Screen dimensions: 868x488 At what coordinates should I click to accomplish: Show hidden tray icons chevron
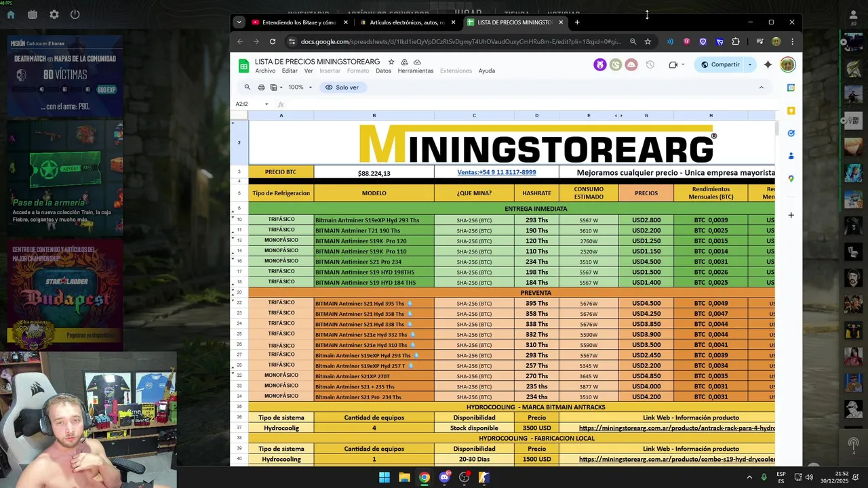(x=749, y=477)
